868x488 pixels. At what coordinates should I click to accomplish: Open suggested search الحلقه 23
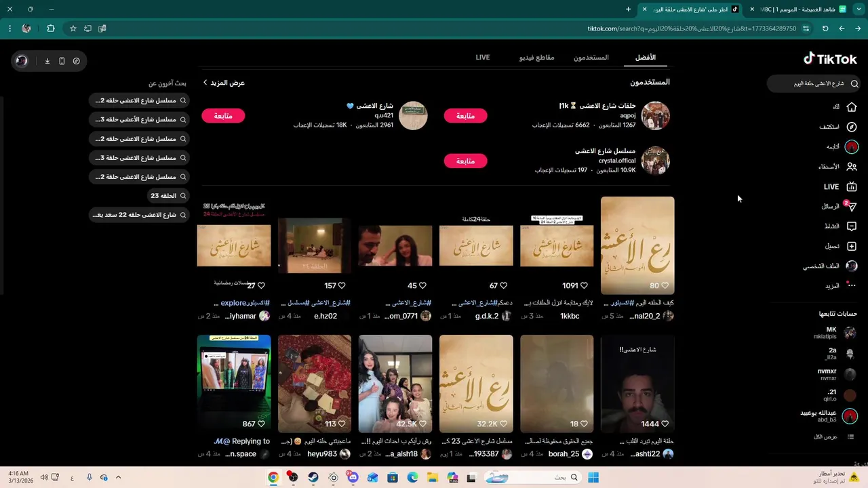(x=168, y=196)
